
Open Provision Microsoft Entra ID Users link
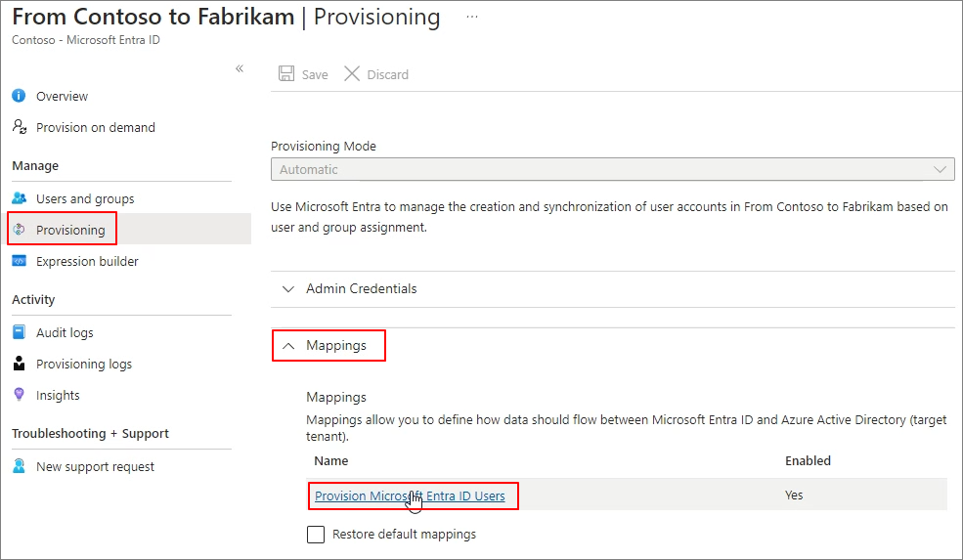pos(410,496)
